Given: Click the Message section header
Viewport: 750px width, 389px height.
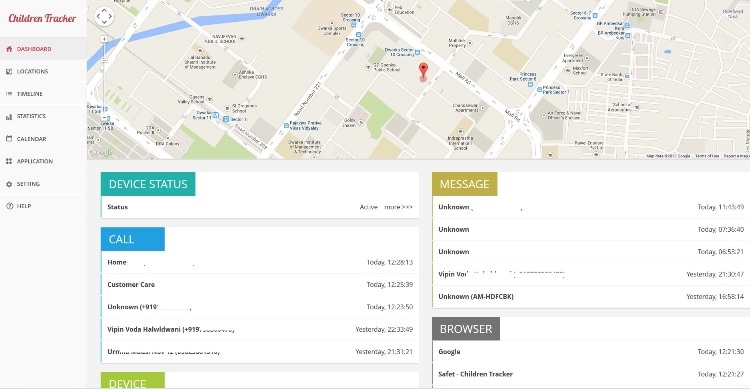Looking at the screenshot, I should coord(464,184).
